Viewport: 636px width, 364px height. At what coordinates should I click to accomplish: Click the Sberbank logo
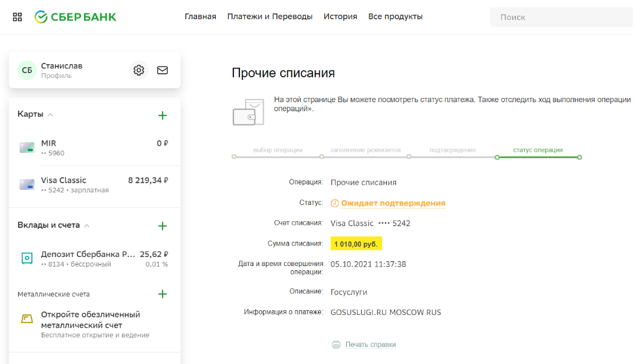pyautogui.click(x=75, y=17)
